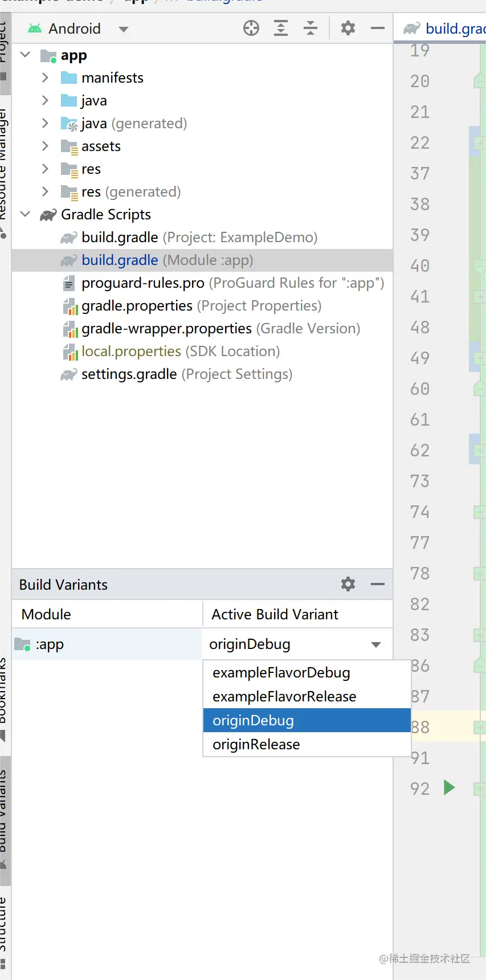The height and width of the screenshot is (980, 486).
Task: Hide the Project panel with minimize dash
Action: [x=378, y=28]
